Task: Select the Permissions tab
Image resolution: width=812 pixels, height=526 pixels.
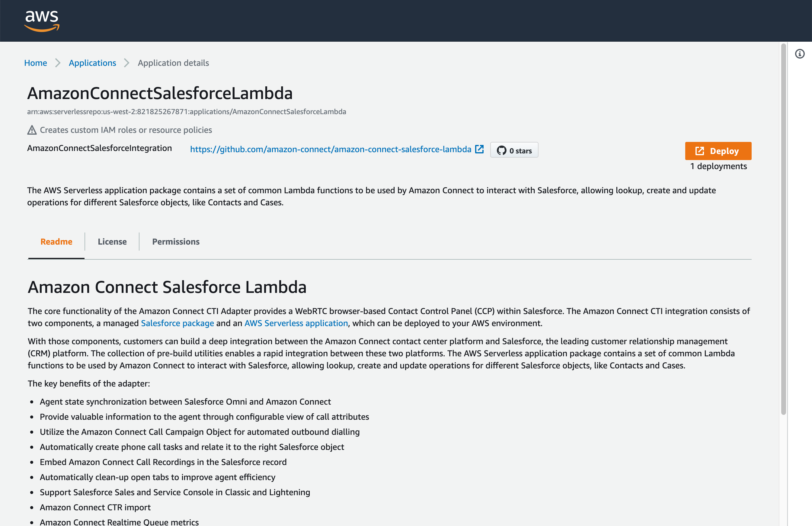Action: (x=176, y=242)
